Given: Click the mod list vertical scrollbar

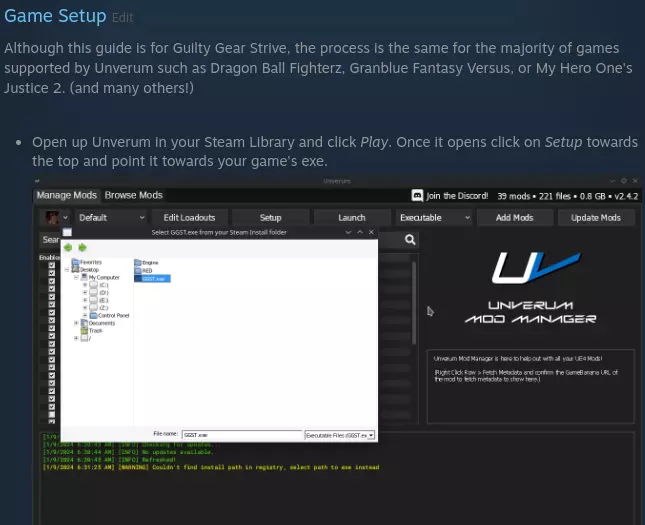Looking at the screenshot, I should [414, 302].
